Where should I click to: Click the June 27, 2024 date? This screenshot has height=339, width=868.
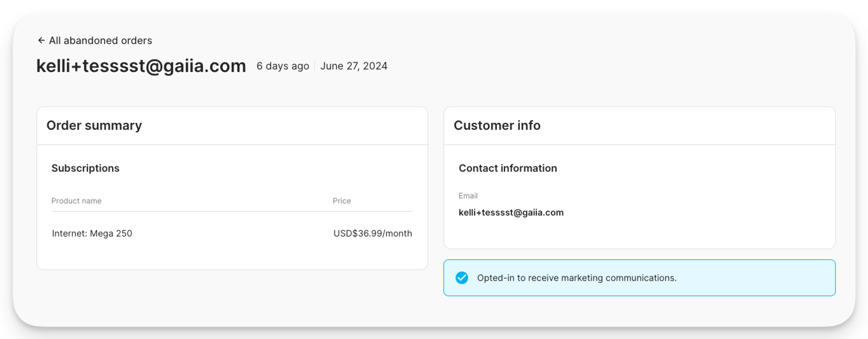pyautogui.click(x=354, y=66)
